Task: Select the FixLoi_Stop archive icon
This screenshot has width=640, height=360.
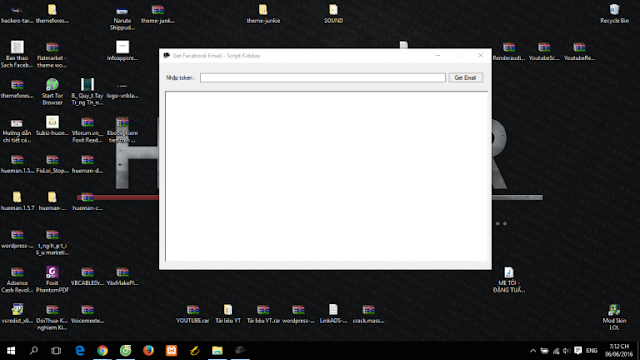Action: coord(52,164)
